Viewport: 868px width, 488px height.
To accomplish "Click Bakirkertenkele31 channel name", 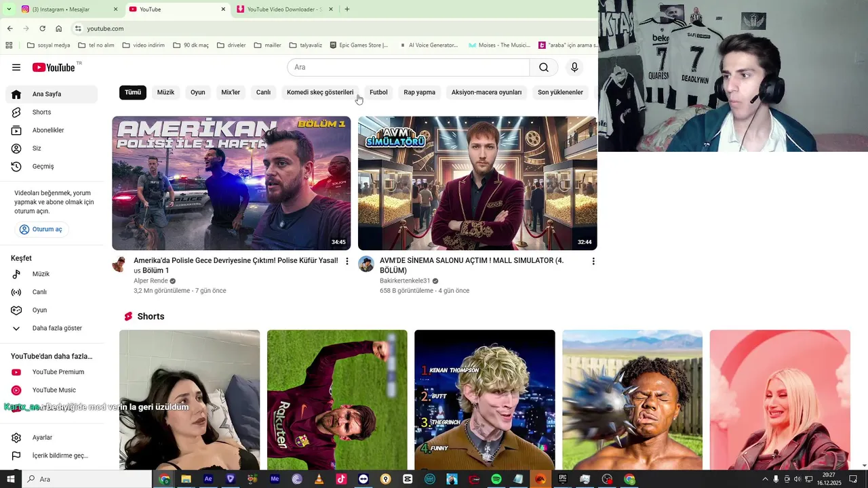I will pyautogui.click(x=405, y=281).
